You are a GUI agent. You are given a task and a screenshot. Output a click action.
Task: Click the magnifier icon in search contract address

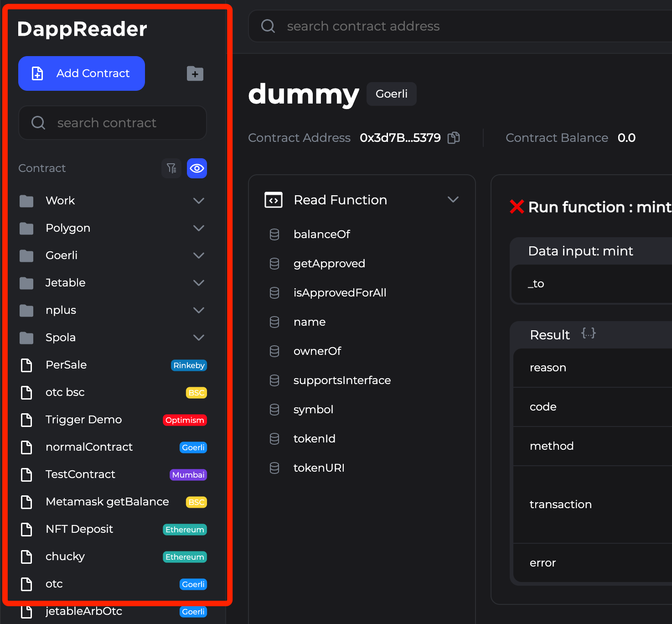[268, 26]
